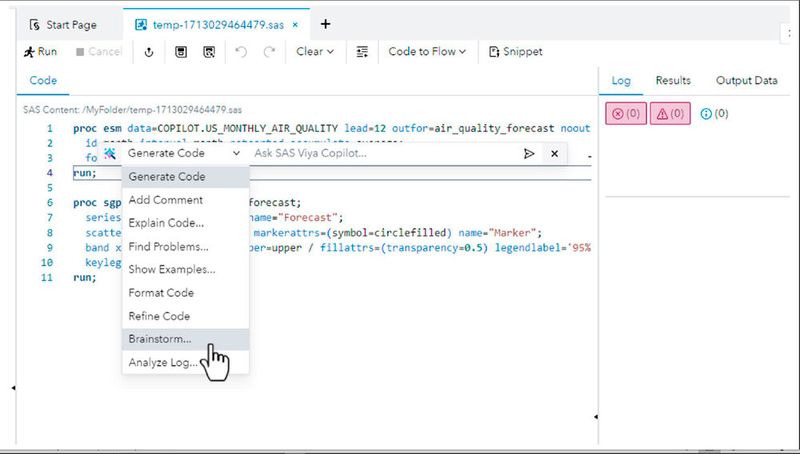800x454 pixels.
Task: Click the run; statement on line 4
Action: pyautogui.click(x=85, y=173)
